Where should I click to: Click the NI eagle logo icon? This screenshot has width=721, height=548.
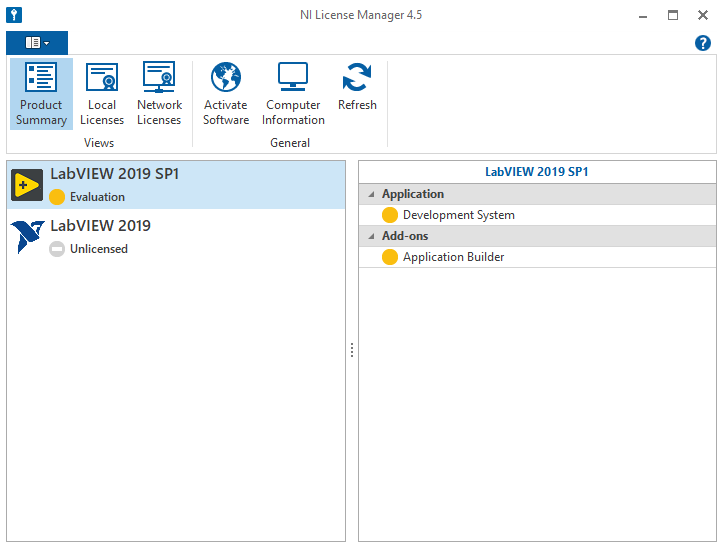[x=27, y=236]
